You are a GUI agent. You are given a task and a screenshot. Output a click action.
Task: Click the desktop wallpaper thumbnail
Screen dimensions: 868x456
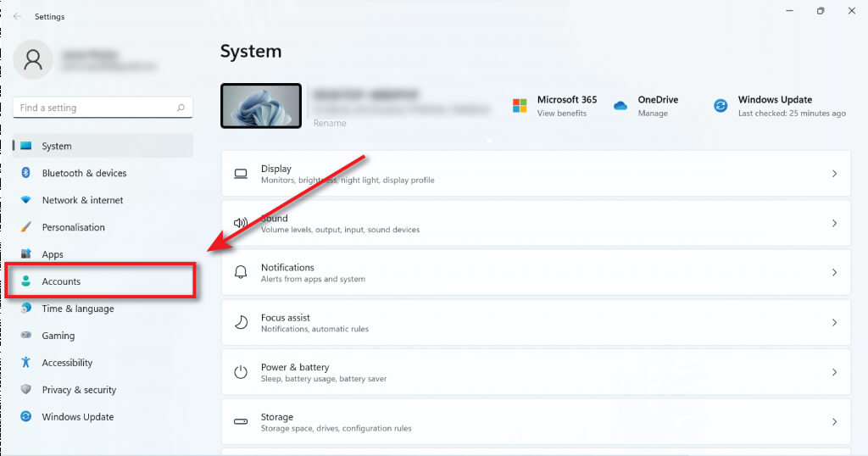click(261, 106)
